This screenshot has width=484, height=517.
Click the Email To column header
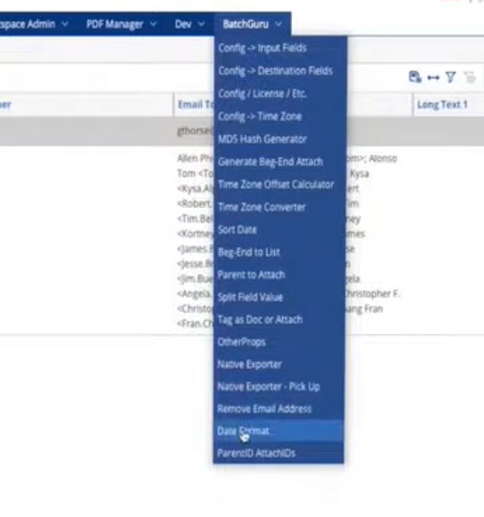coord(196,105)
